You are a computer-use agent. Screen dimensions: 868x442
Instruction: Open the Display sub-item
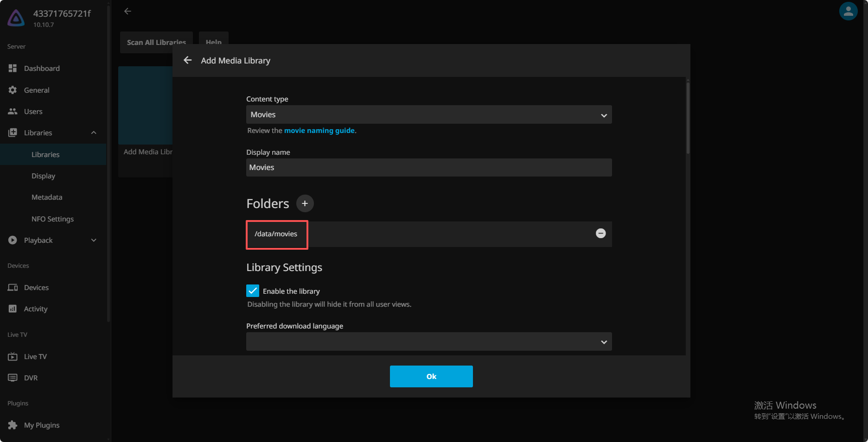53,176
